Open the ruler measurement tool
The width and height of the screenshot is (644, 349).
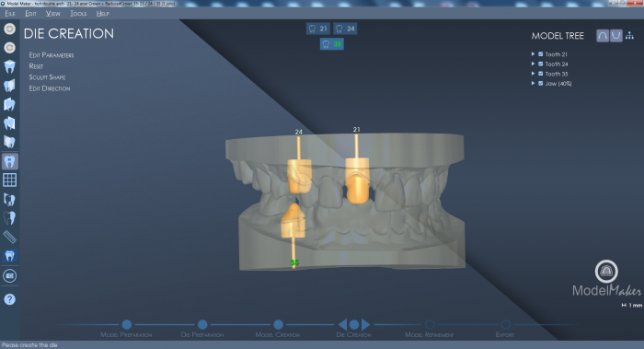[x=9, y=237]
